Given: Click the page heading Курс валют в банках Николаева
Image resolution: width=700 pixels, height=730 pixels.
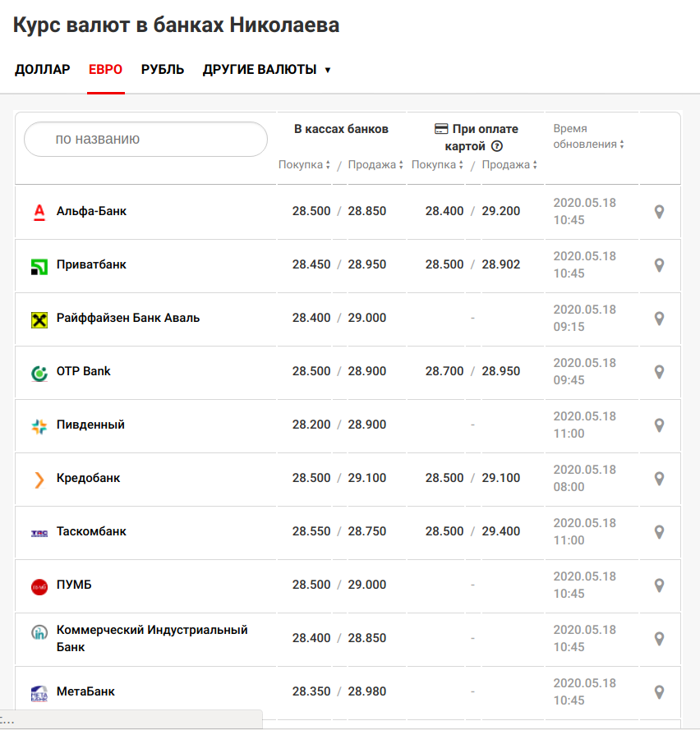Looking at the screenshot, I should click(x=176, y=25).
